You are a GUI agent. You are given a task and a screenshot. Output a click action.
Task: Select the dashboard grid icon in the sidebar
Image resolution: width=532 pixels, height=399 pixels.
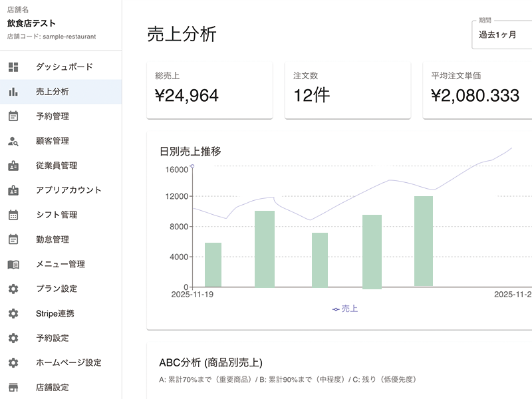point(13,66)
